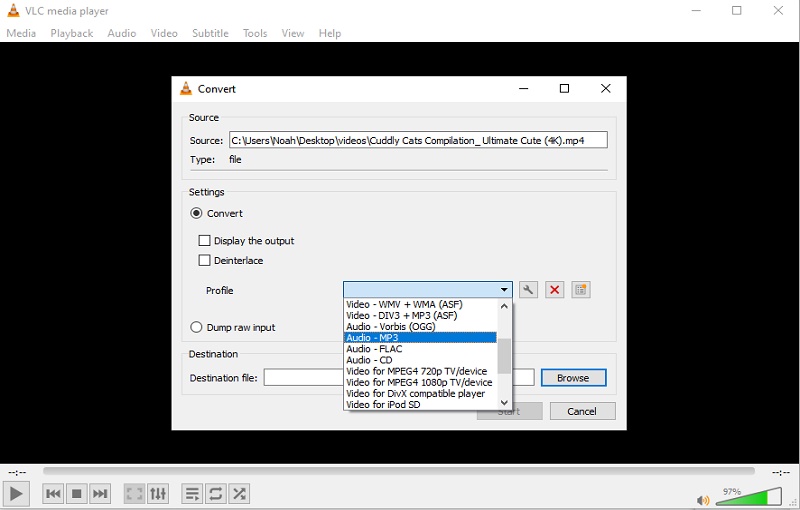Toggle shuffle random playback
This screenshot has width=800, height=510.
[x=239, y=494]
